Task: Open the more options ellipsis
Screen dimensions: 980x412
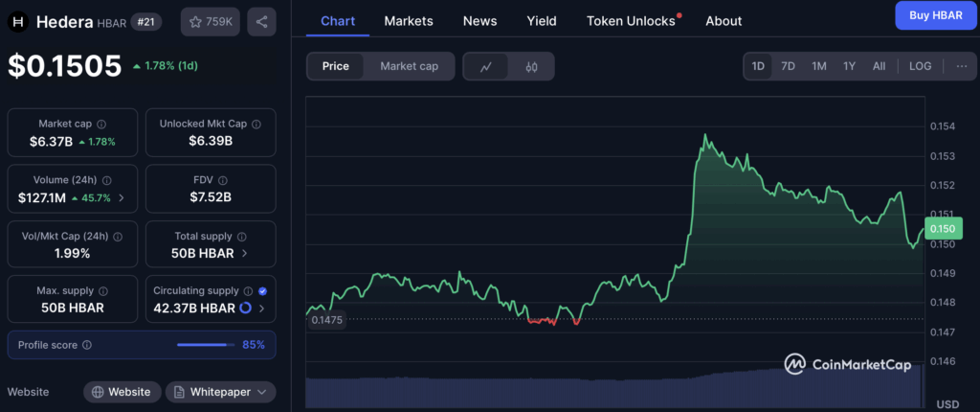Action: (x=962, y=66)
